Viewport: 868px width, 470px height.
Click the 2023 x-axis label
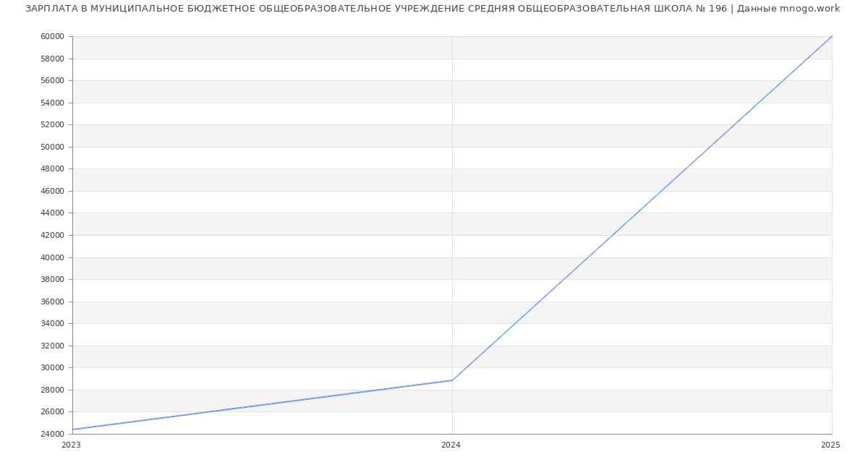(x=72, y=445)
